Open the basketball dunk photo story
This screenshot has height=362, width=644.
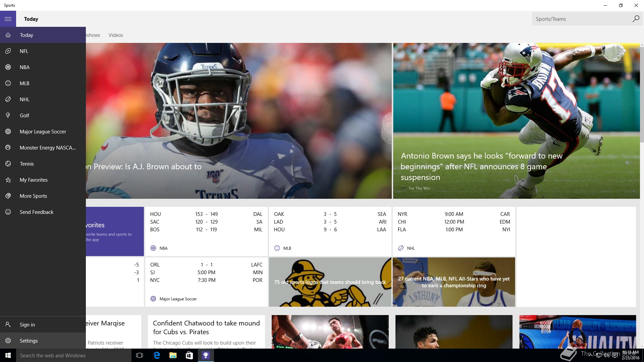point(578,332)
